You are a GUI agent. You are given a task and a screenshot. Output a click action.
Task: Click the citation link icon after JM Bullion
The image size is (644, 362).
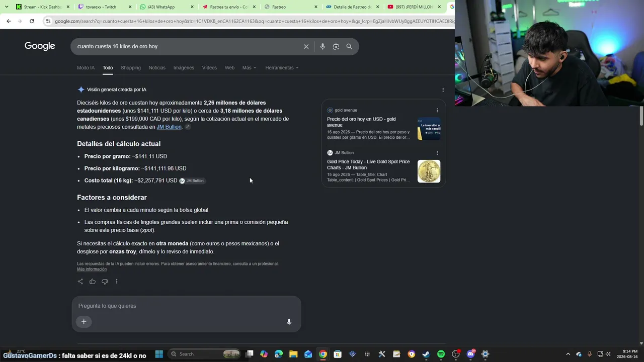[188, 127]
